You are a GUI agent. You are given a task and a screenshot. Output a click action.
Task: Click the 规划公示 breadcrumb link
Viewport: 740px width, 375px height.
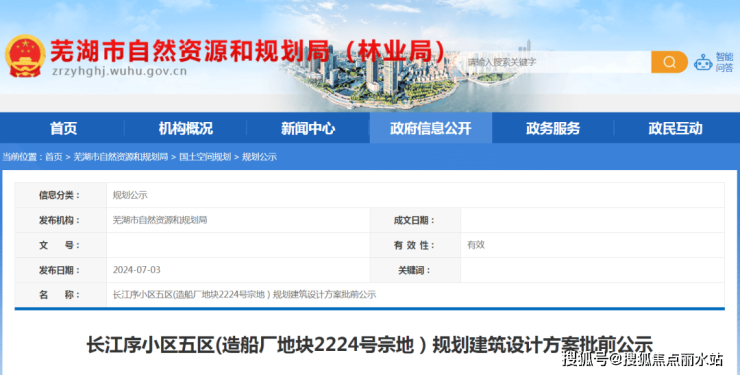[259, 157]
